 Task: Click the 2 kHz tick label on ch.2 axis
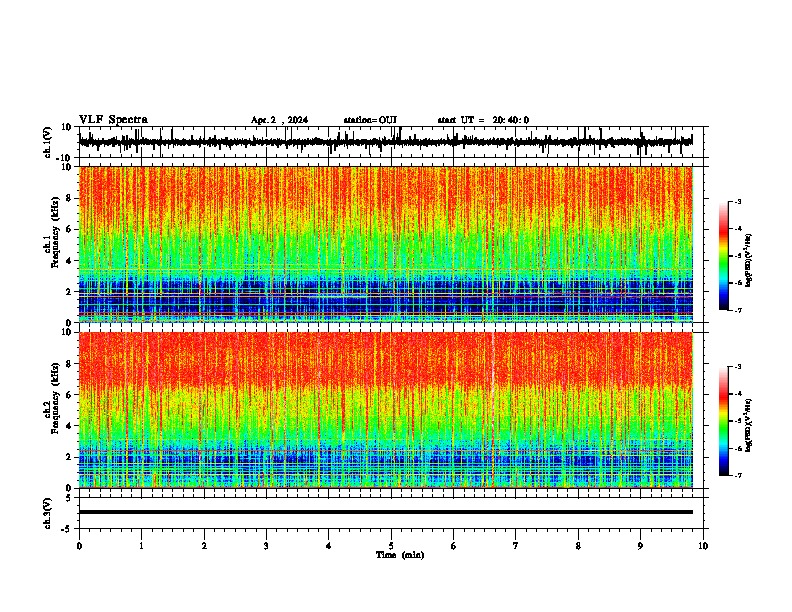(x=69, y=457)
